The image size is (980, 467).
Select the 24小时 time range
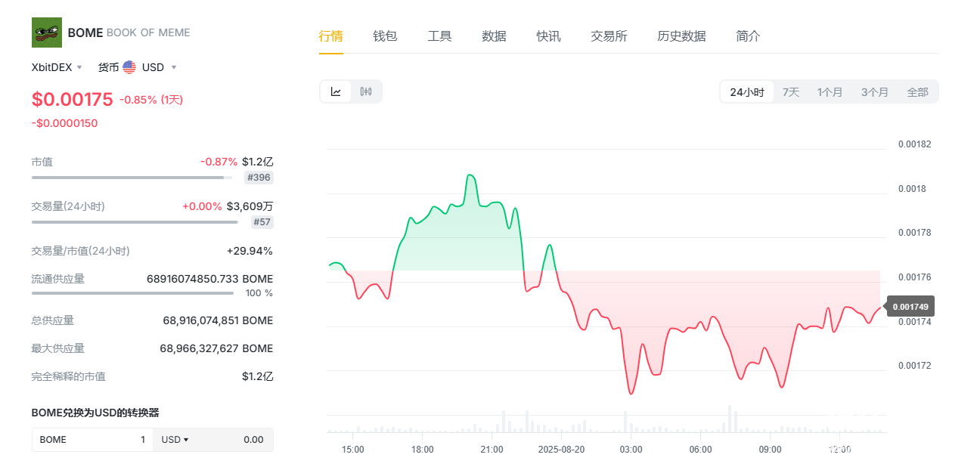tap(746, 92)
